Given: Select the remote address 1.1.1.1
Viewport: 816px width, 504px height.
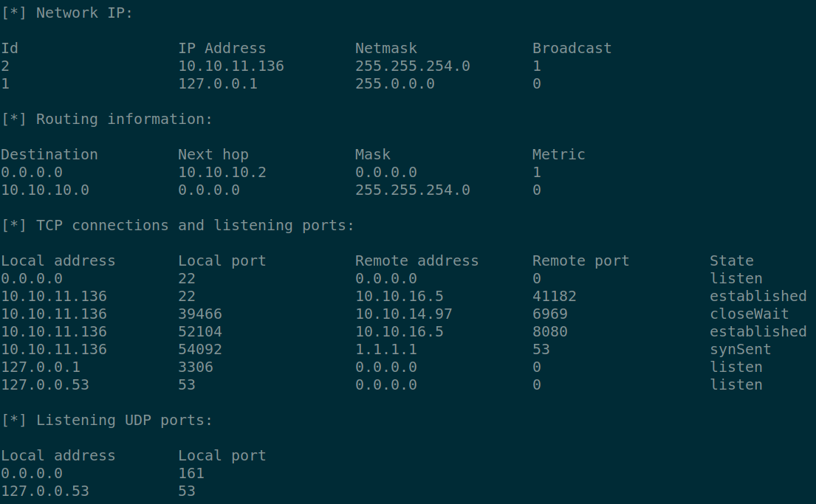Looking at the screenshot, I should [x=385, y=349].
